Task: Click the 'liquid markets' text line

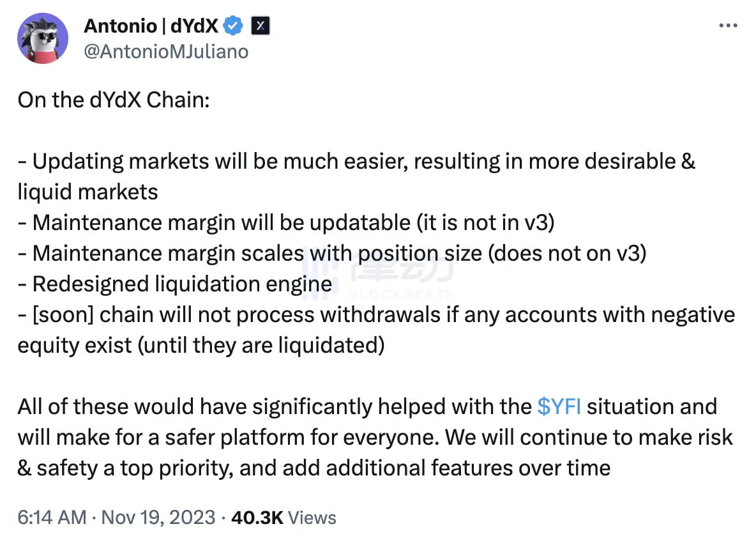Action: pyautogui.click(x=86, y=191)
